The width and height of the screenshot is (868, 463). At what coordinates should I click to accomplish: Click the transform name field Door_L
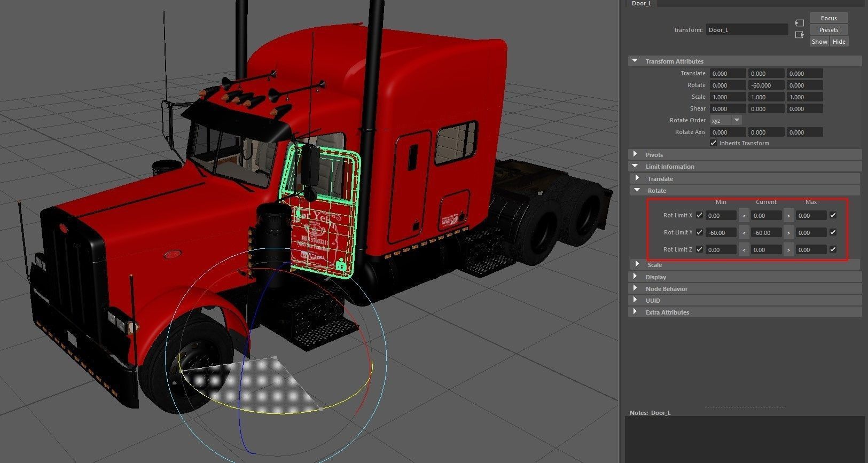(747, 30)
